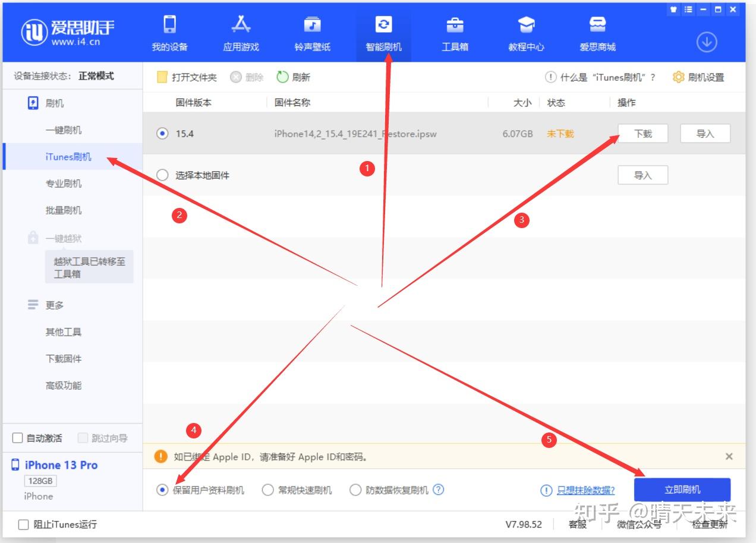Visit the 爱思商城 store via its icon

pos(597,25)
